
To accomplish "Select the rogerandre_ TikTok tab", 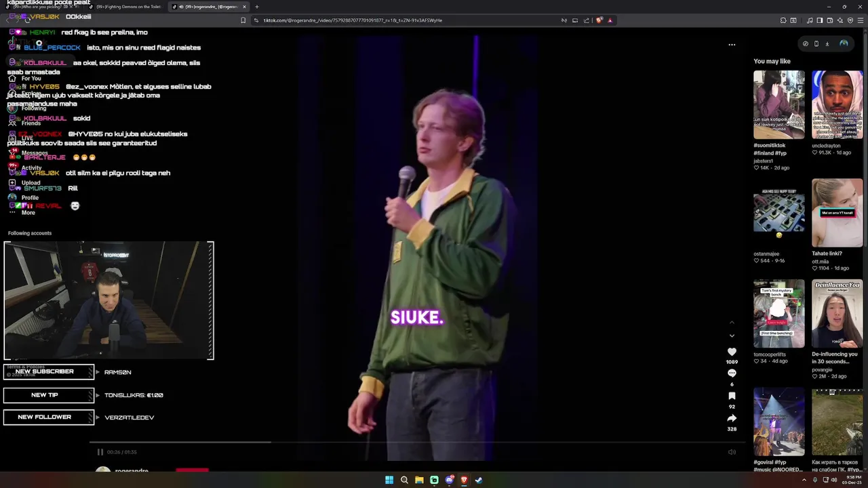I will point(207,7).
